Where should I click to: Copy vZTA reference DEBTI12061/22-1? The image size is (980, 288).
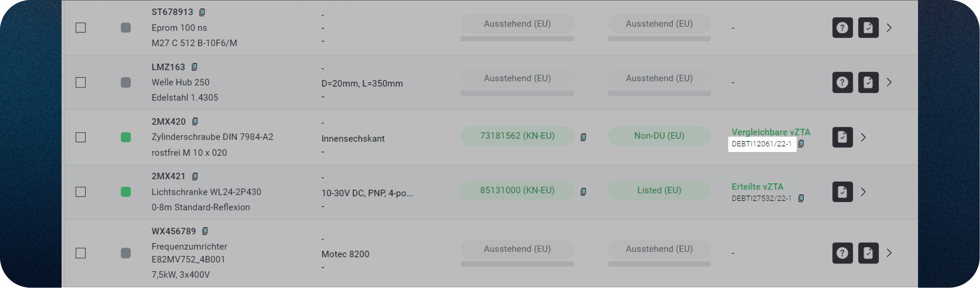pos(801,144)
